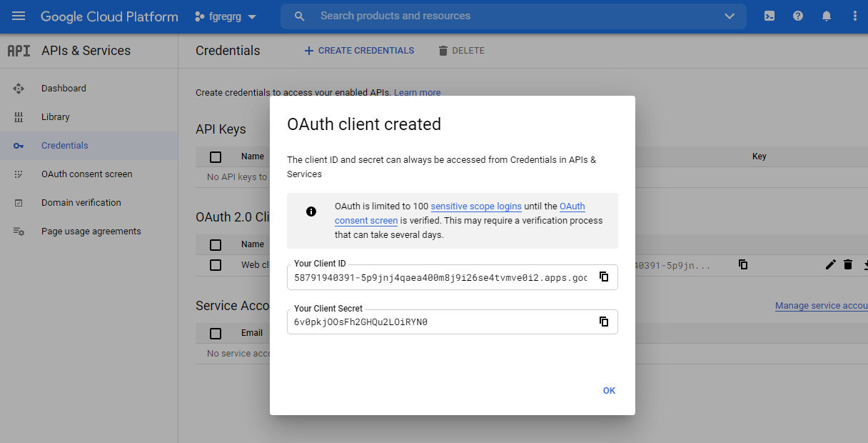Copy the Client ID to clipboard
The width and height of the screenshot is (868, 443).
[604, 277]
